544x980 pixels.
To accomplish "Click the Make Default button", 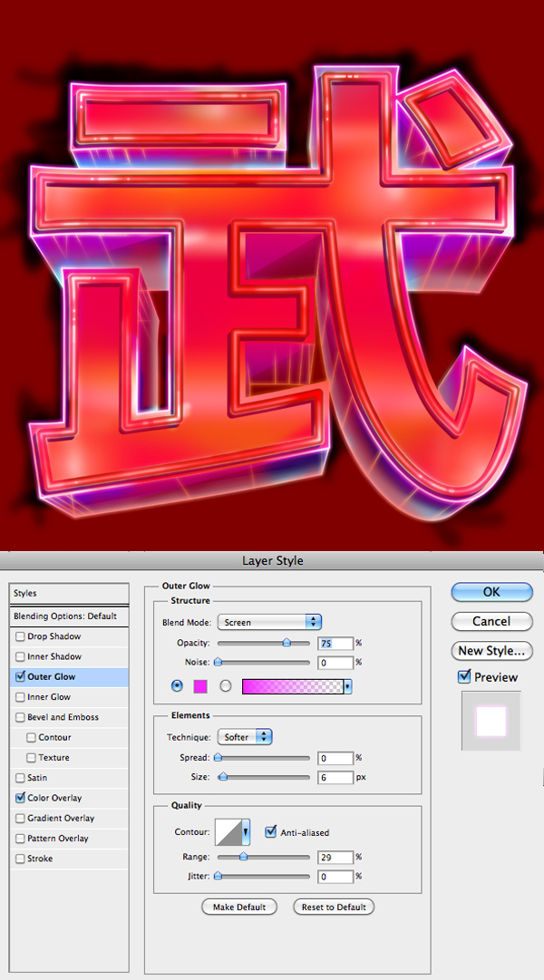I will pos(238,907).
